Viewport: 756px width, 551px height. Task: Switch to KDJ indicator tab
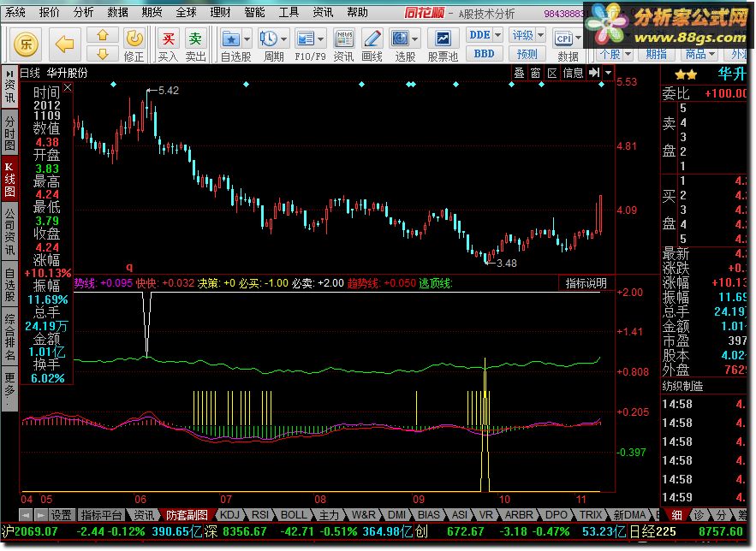pos(229,514)
